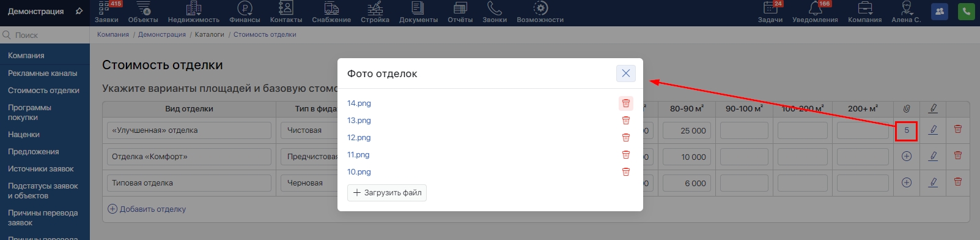Add photos for Отделка «Комфорт» row
This screenshot has height=240, width=980.
(907, 156)
